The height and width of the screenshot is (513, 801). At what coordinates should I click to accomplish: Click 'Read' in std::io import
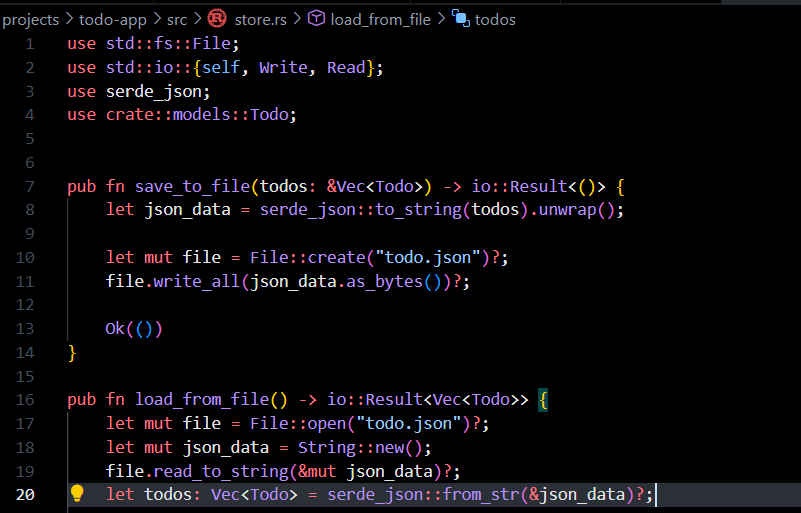coord(346,67)
